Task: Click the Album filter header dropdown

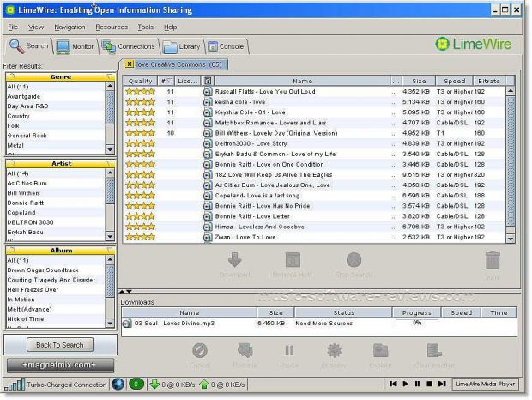Action: pos(110,251)
